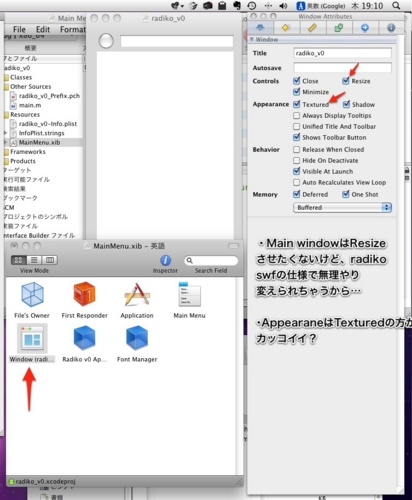Image resolution: width=412 pixels, height=500 pixels.
Task: Select the Resources folder
Action: tap(25, 115)
